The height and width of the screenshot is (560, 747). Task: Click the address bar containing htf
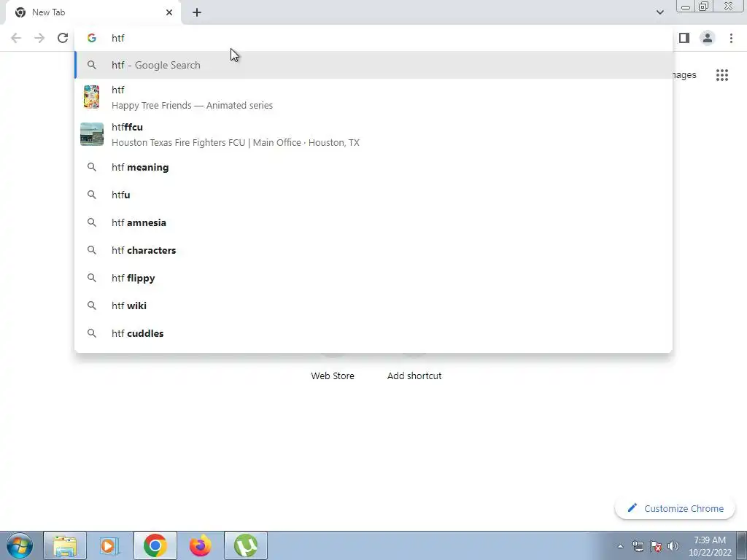[x=373, y=38]
